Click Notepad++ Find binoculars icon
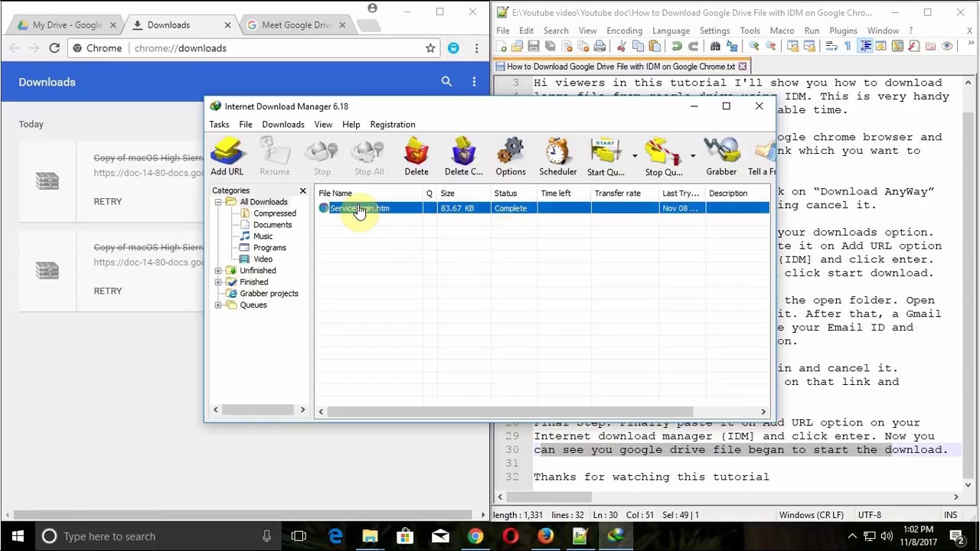The width and height of the screenshot is (980, 551). coord(715,47)
